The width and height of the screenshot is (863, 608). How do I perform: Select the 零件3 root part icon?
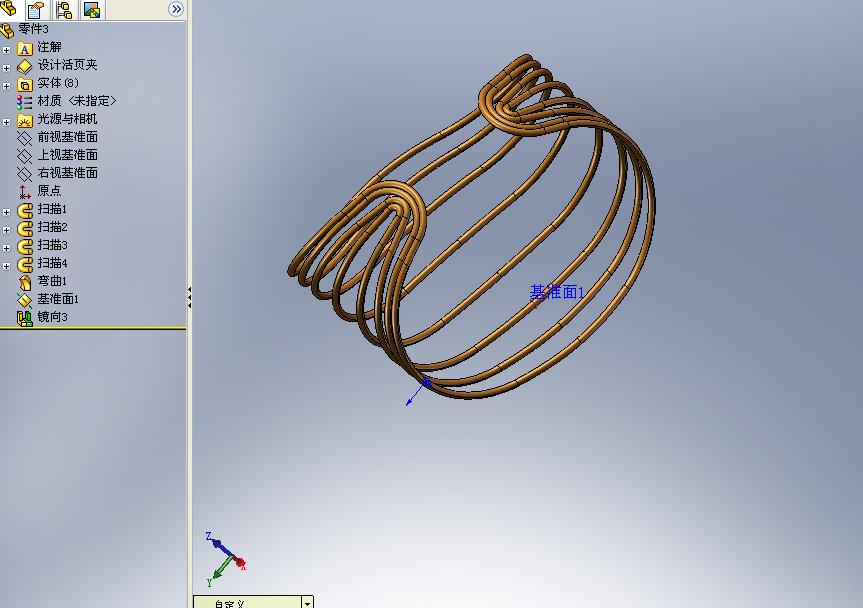(7, 30)
